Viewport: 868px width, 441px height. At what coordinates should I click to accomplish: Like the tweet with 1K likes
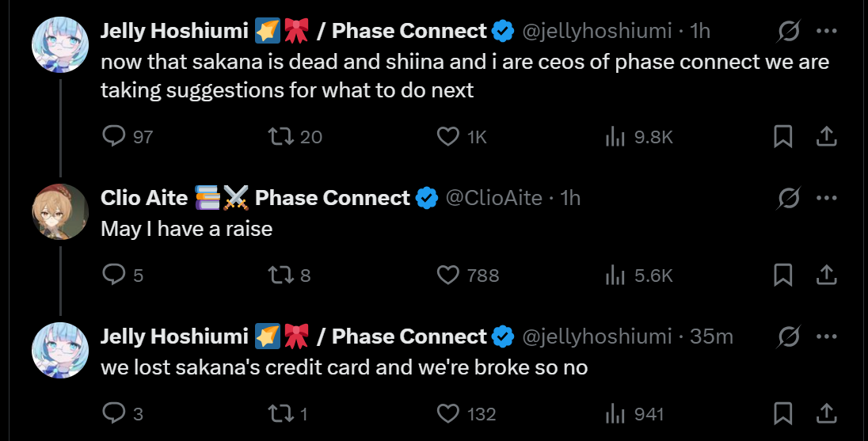[x=449, y=137]
